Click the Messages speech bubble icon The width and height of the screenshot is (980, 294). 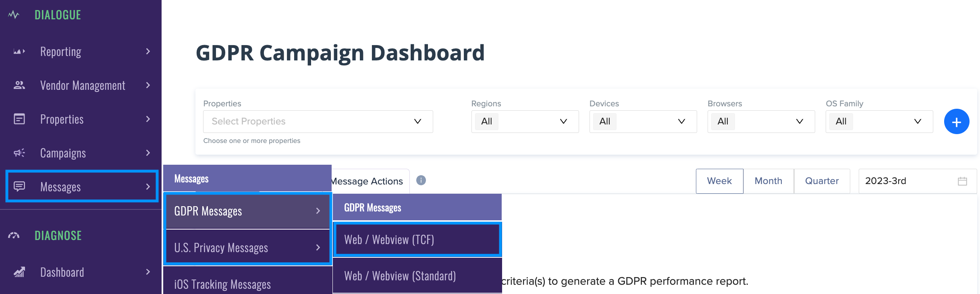tap(19, 186)
